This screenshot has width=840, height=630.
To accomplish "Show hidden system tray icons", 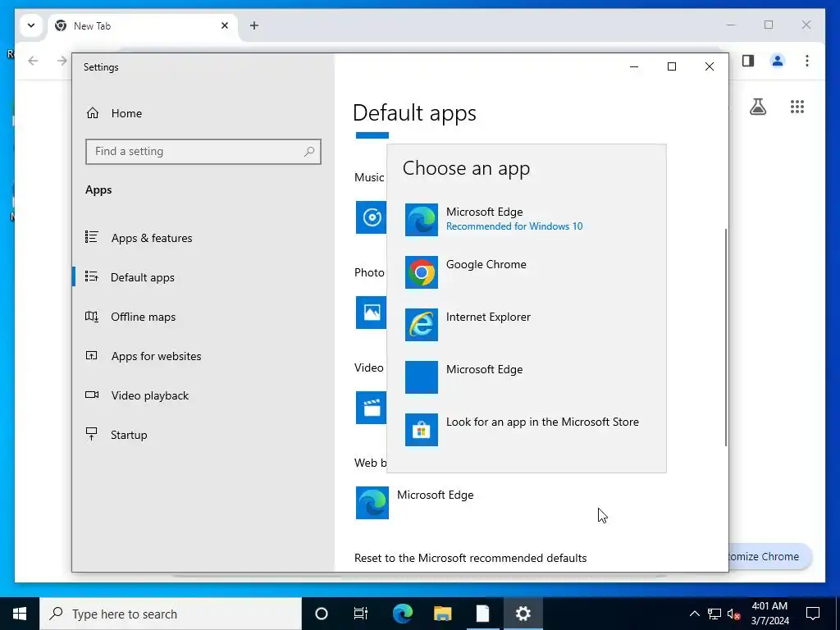I will pyautogui.click(x=694, y=614).
